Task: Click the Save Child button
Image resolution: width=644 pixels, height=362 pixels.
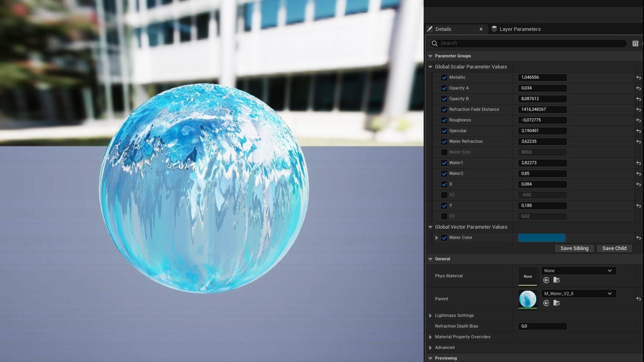Action: tap(614, 248)
